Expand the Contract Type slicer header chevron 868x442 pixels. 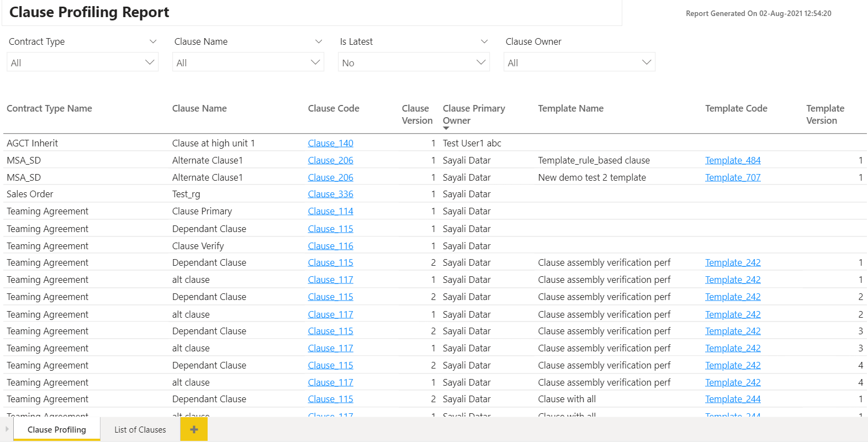click(153, 41)
